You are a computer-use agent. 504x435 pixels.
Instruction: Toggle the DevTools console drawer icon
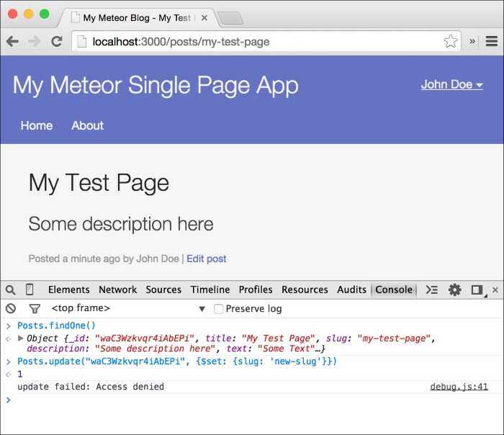pos(432,290)
